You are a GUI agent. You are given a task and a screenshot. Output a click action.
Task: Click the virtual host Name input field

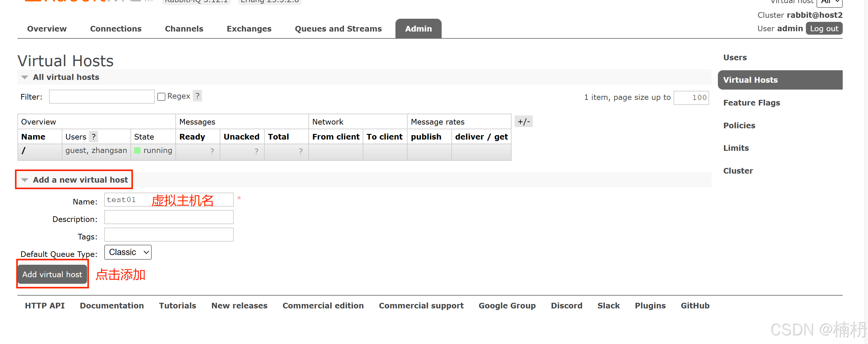click(x=169, y=199)
